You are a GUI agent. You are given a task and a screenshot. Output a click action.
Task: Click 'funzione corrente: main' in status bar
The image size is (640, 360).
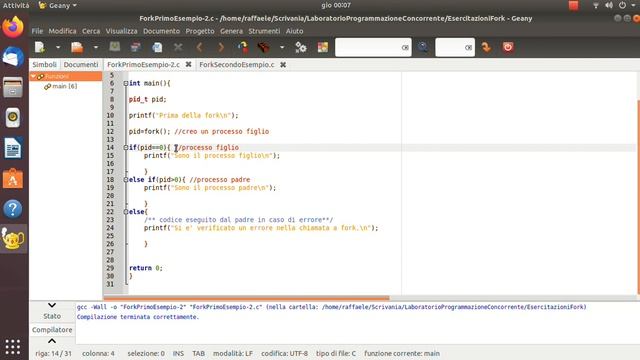point(402,353)
